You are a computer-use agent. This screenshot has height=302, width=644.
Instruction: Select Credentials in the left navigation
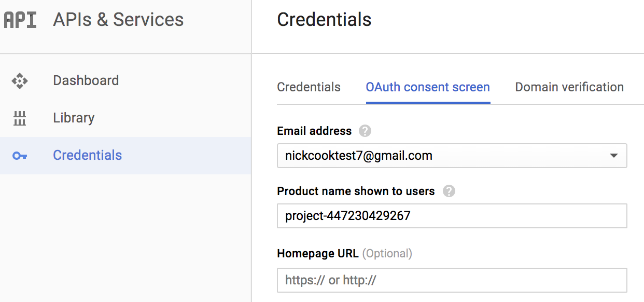point(87,155)
